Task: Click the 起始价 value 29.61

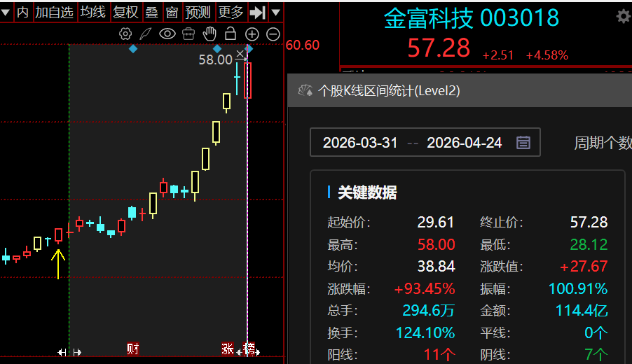Action: (x=436, y=222)
